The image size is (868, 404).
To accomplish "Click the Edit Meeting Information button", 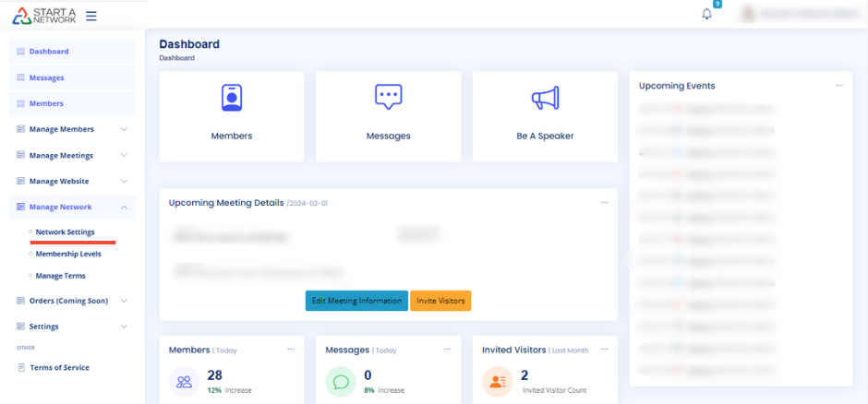I will tap(356, 301).
